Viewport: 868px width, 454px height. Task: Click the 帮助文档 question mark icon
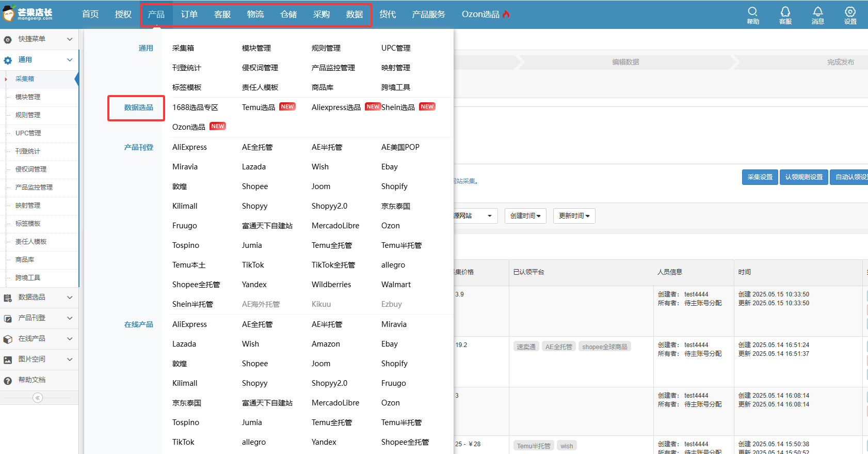pos(8,381)
